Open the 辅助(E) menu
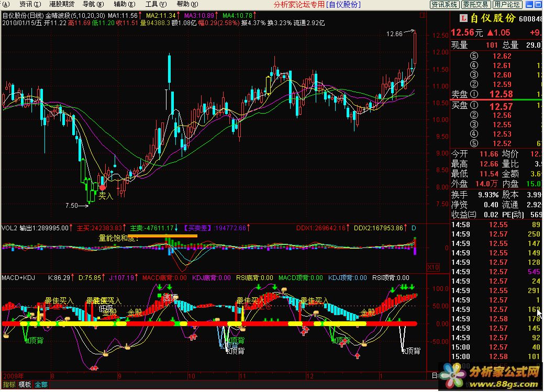 (125, 5)
